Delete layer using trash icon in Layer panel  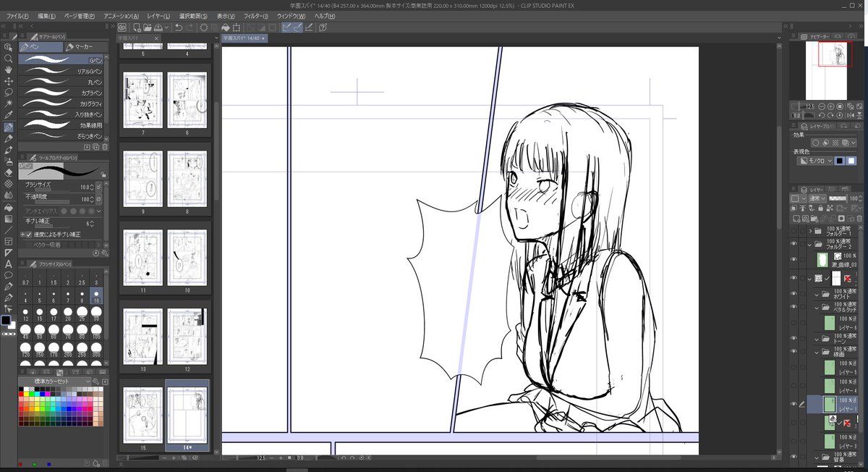(x=860, y=218)
